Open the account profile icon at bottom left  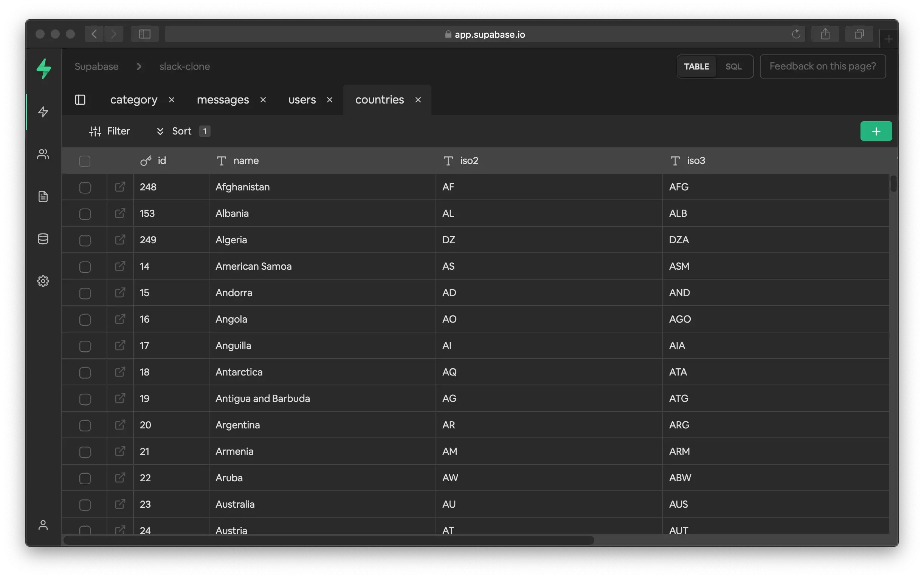(43, 525)
